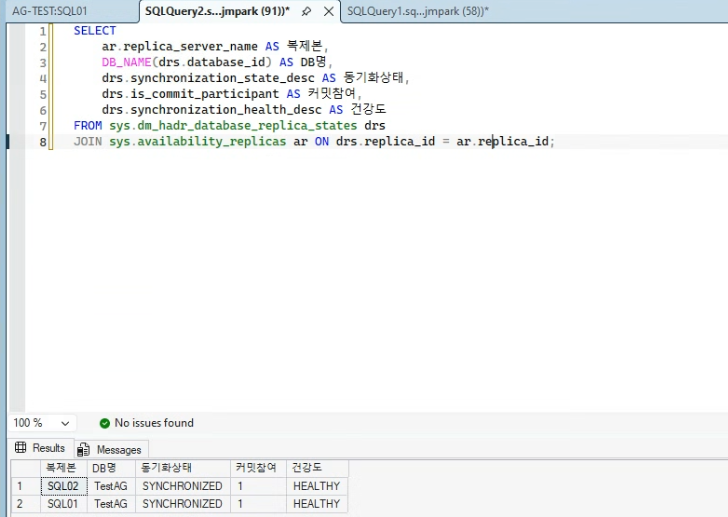
Task: Click the JOIN keyword on line 8
Action: pyautogui.click(x=88, y=141)
